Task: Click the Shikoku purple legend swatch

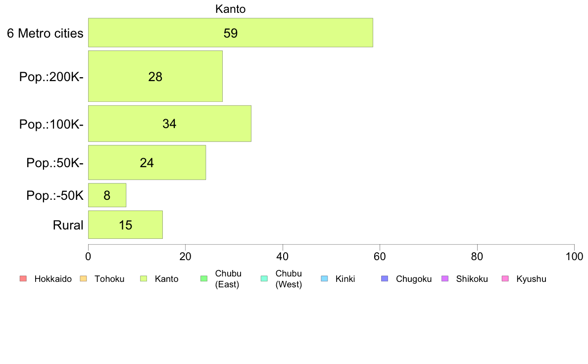Action: (445, 278)
